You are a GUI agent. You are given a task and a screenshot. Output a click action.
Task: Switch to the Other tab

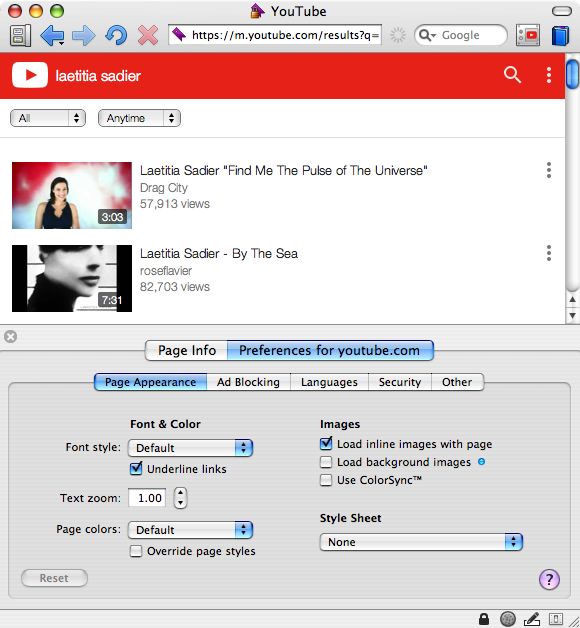pyautogui.click(x=457, y=382)
